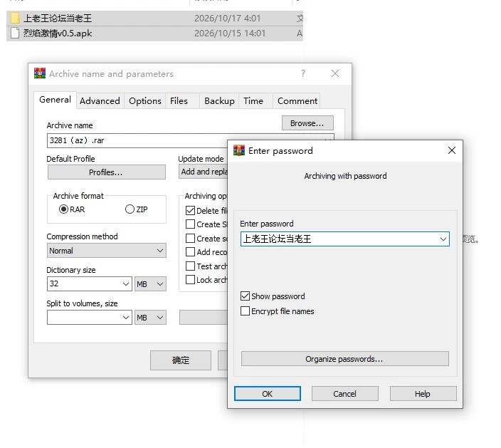Click Organize passwords... button
This screenshot has width=501, height=448.
344,359
